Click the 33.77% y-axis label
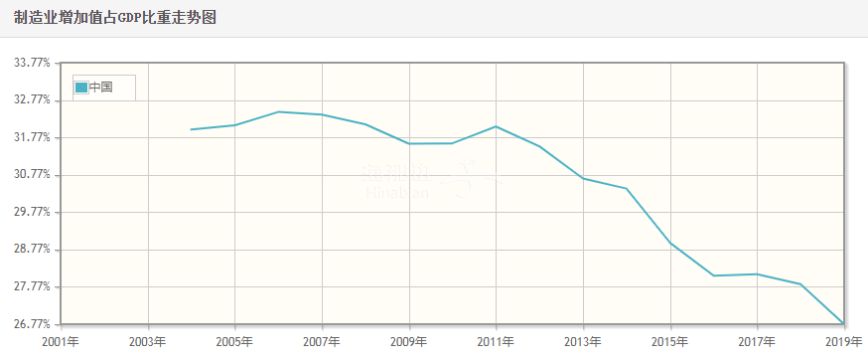The image size is (868, 359). click(32, 63)
